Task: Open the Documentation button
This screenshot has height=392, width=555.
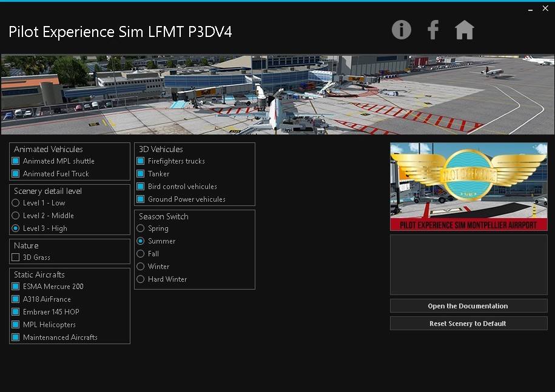Action: tap(469, 306)
